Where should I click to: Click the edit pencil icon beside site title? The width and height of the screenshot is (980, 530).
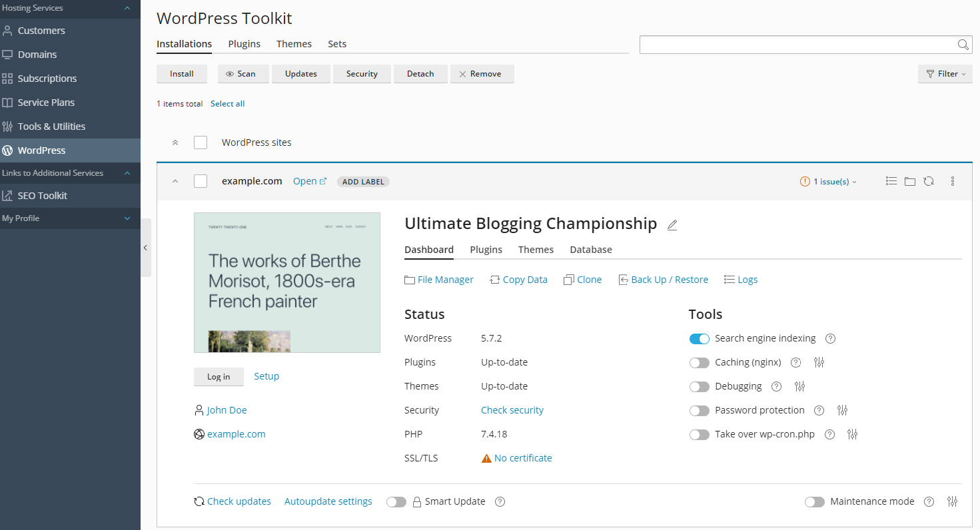coord(672,225)
